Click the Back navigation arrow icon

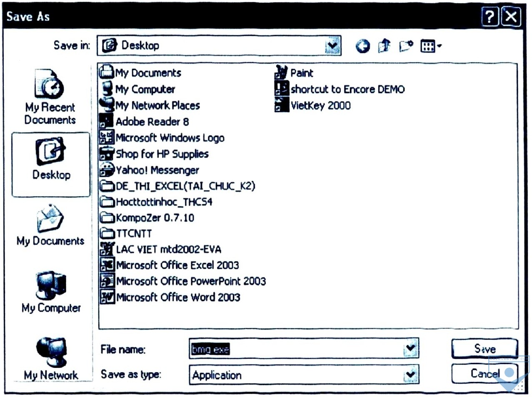362,46
